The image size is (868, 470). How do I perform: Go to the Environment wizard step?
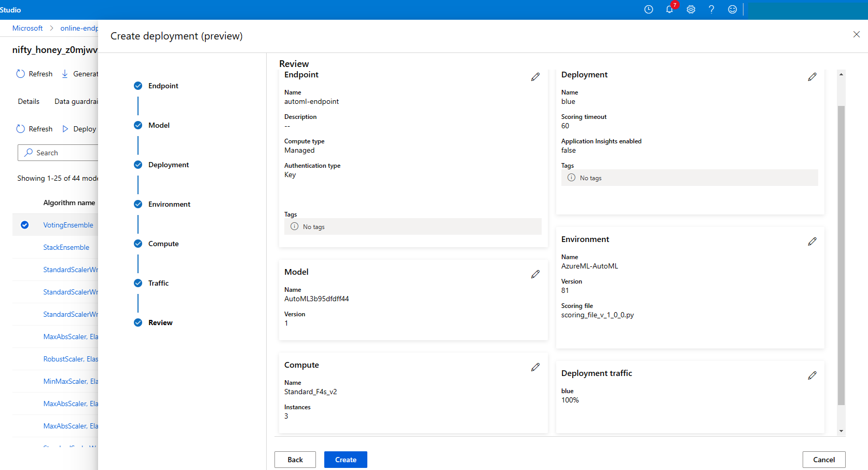click(x=169, y=204)
